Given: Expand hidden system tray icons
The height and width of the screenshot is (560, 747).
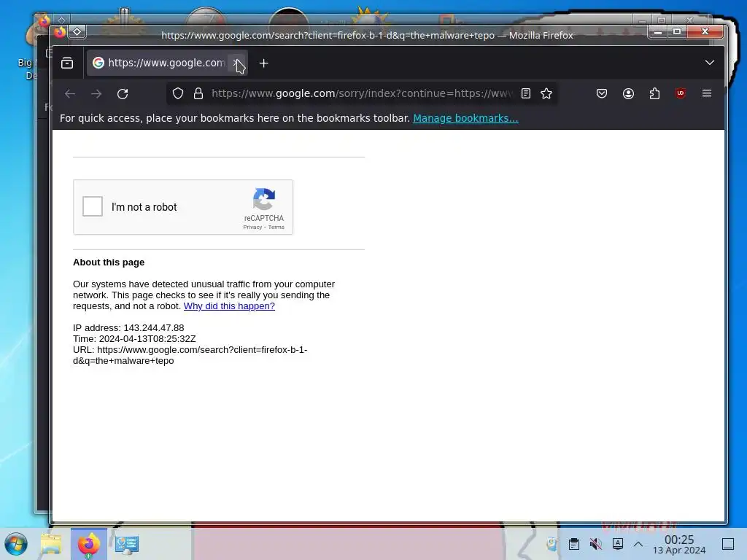Looking at the screenshot, I should coord(638,544).
